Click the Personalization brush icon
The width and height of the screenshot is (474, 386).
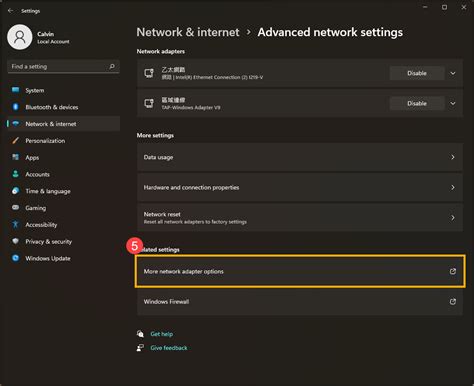pyautogui.click(x=15, y=140)
